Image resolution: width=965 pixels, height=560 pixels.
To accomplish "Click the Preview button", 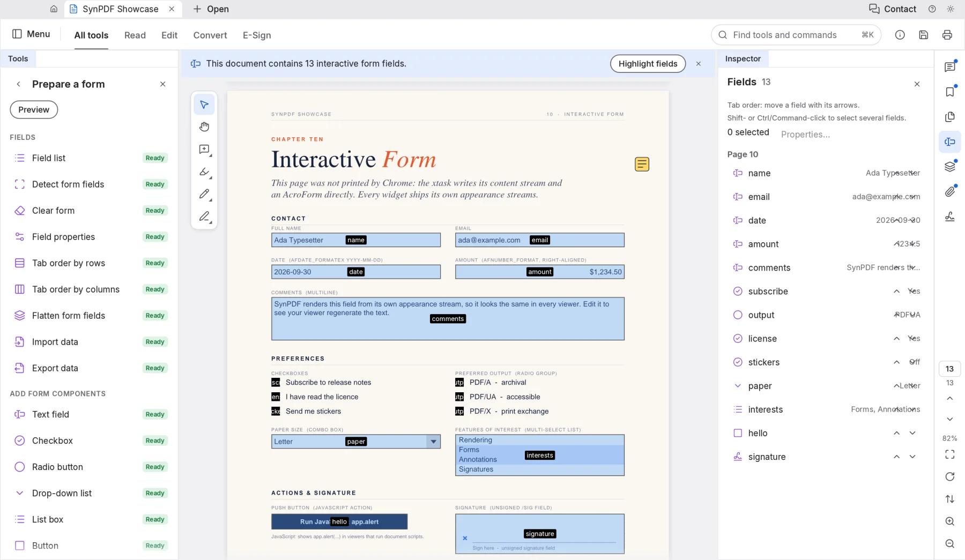I will (34, 110).
